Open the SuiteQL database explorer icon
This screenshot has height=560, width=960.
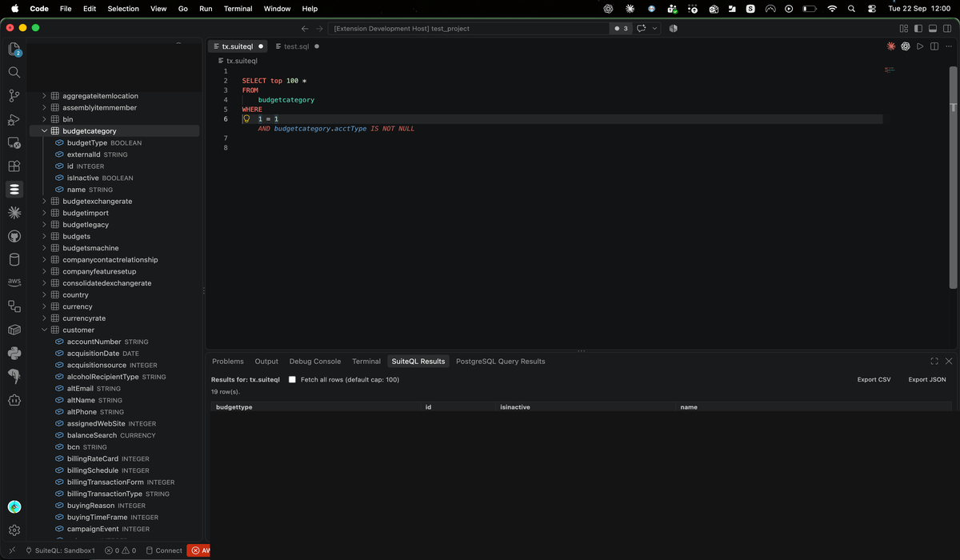(14, 190)
